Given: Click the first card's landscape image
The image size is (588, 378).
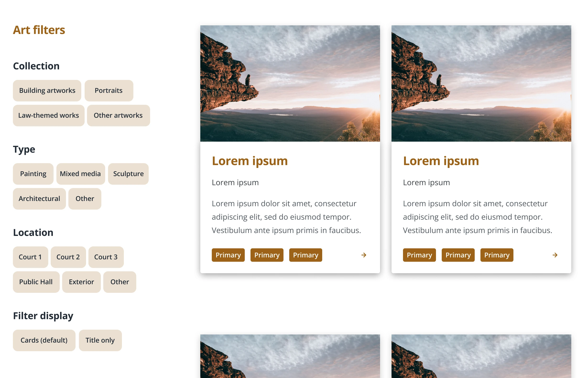Looking at the screenshot, I should pos(290,83).
